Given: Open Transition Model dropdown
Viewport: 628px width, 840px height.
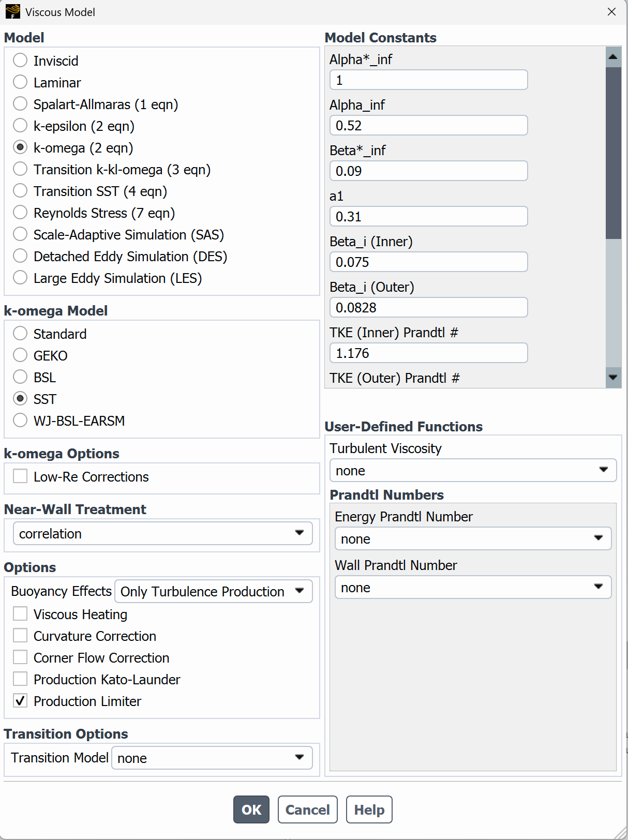Looking at the screenshot, I should coord(212,758).
